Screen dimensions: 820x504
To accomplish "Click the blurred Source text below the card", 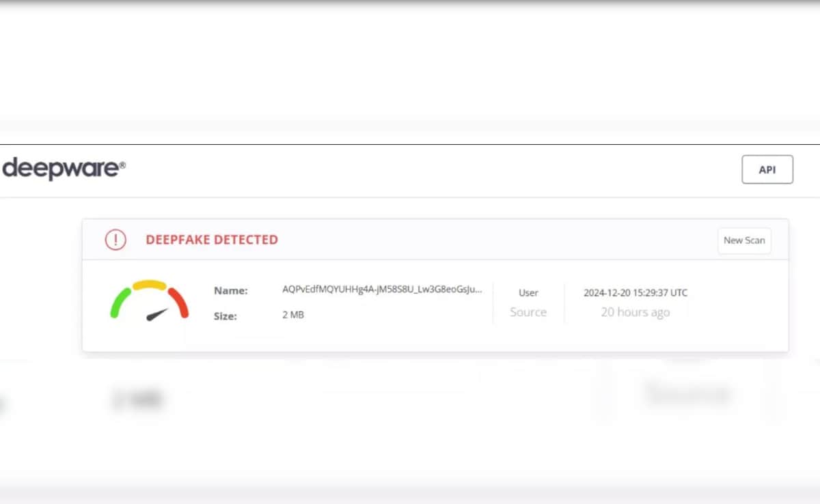I will (687, 393).
